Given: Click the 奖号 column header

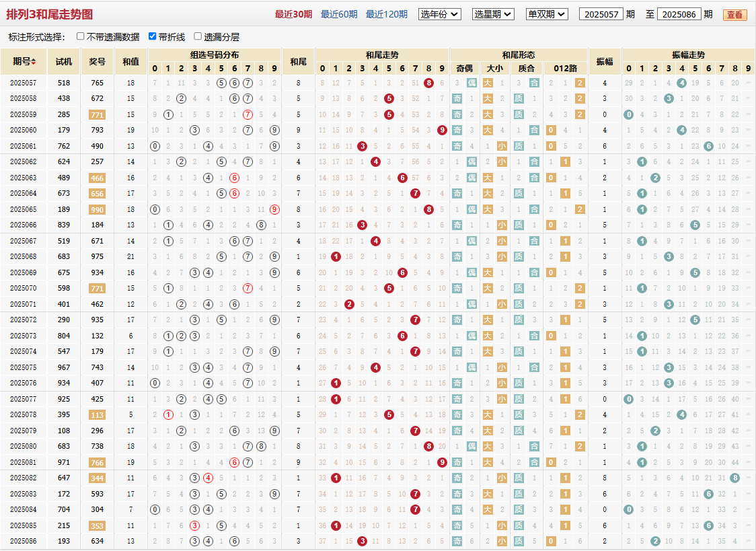Looking at the screenshot, I should coord(98,62).
